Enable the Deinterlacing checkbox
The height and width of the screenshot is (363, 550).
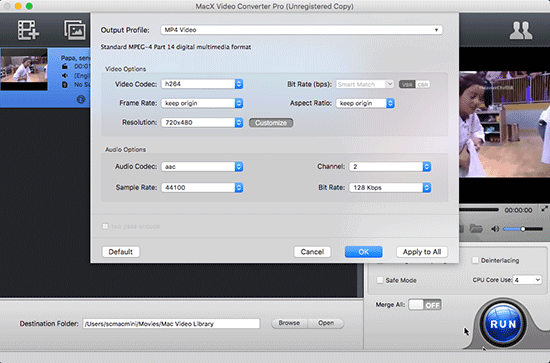(x=475, y=260)
